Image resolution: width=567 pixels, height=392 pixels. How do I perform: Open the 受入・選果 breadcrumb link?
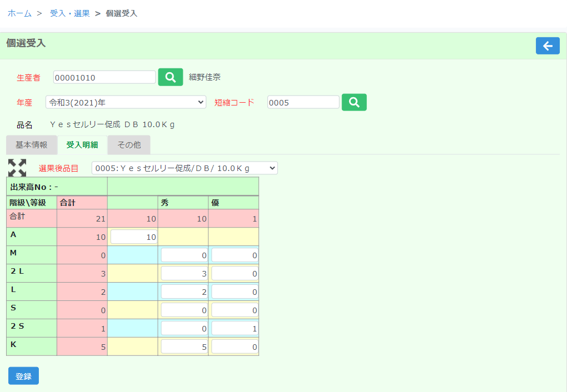pyautogui.click(x=69, y=13)
